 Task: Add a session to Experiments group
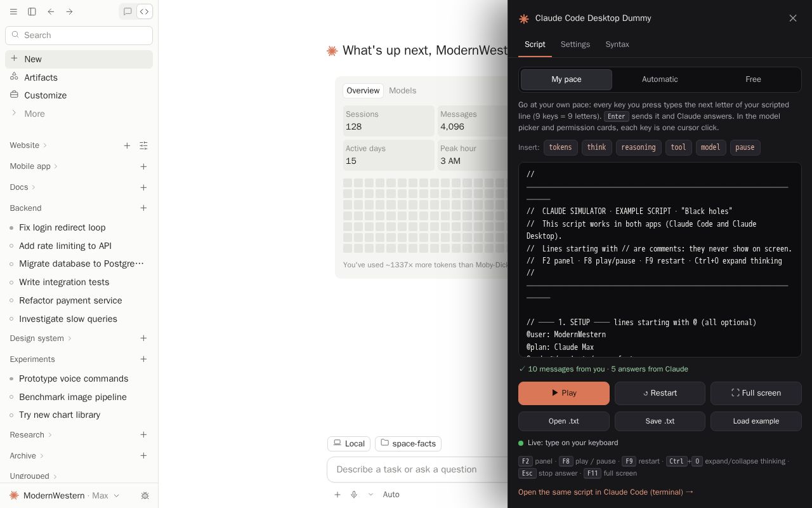pos(143,359)
